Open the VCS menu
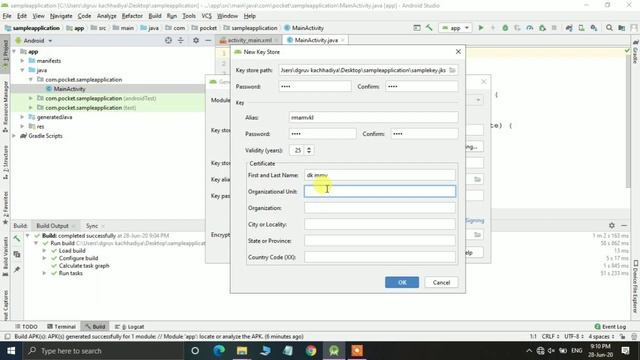Image resolution: width=640 pixels, height=360 pixels. [x=207, y=16]
